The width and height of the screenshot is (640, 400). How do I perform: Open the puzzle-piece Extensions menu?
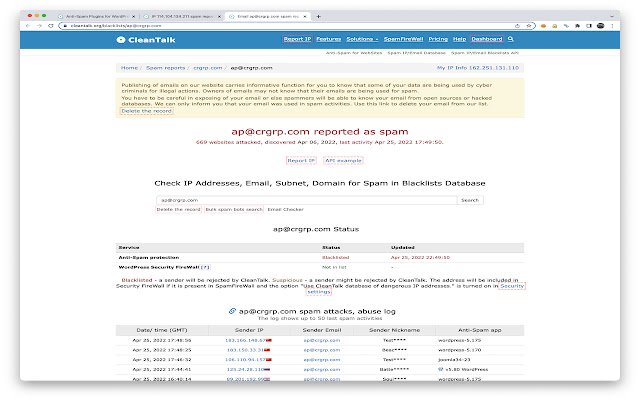pyautogui.click(x=577, y=26)
